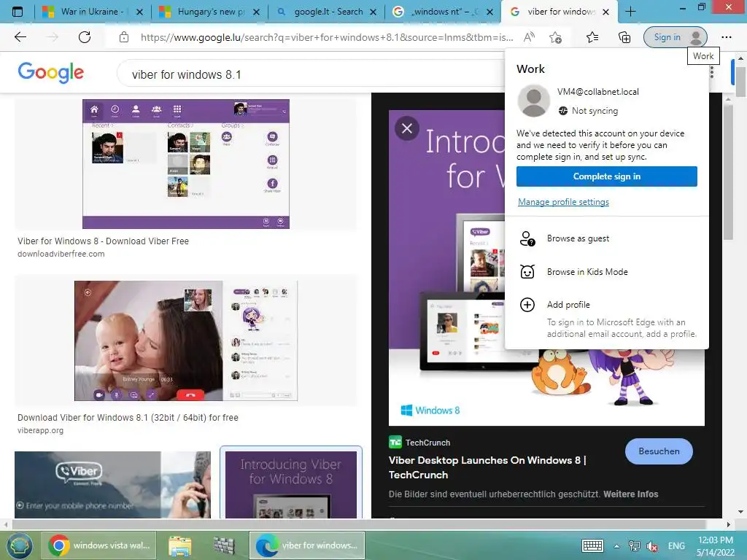Image resolution: width=747 pixels, height=560 pixels.
Task: Show hidden tray icons arrow
Action: (x=616, y=546)
